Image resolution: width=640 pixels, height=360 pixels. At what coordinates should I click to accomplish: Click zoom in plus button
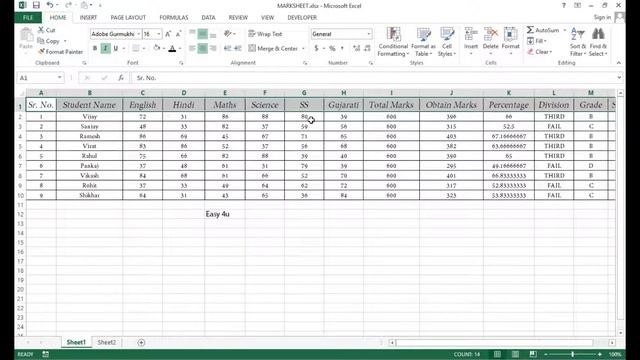pos(600,354)
